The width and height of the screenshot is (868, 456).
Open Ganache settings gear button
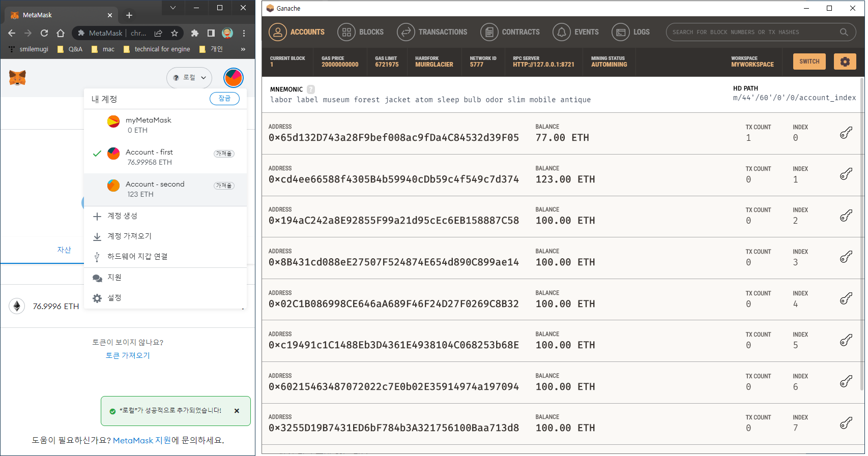click(845, 62)
